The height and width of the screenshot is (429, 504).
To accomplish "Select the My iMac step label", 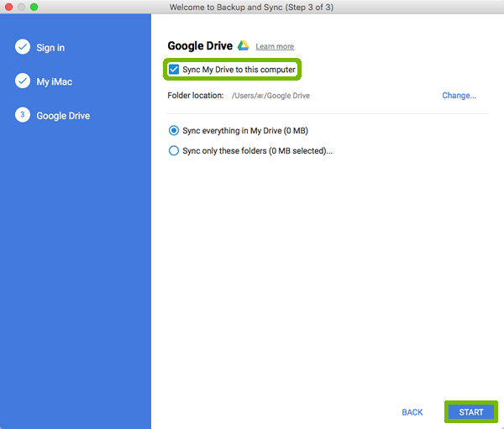I will coord(55,81).
